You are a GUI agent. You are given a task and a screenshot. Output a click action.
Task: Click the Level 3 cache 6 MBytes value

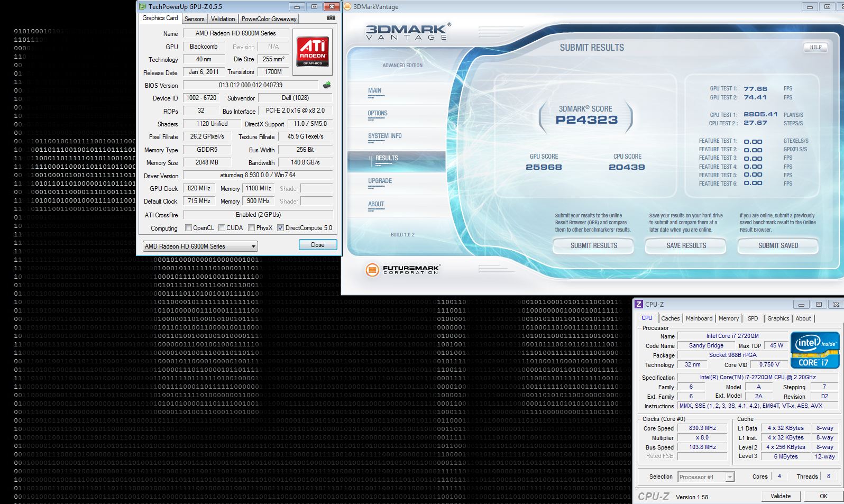click(x=786, y=456)
